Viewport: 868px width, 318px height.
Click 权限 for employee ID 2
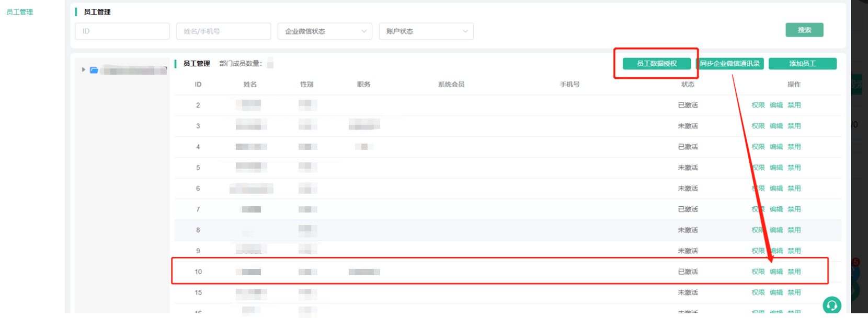[758, 105]
